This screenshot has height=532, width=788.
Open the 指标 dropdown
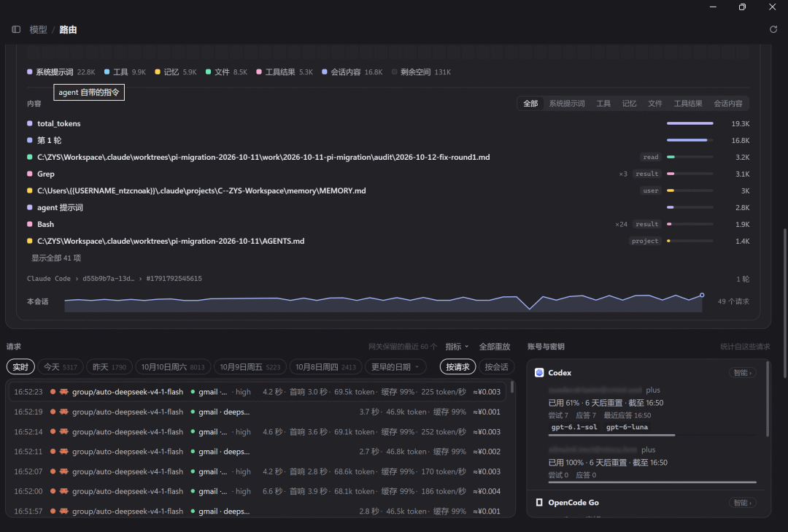click(457, 347)
